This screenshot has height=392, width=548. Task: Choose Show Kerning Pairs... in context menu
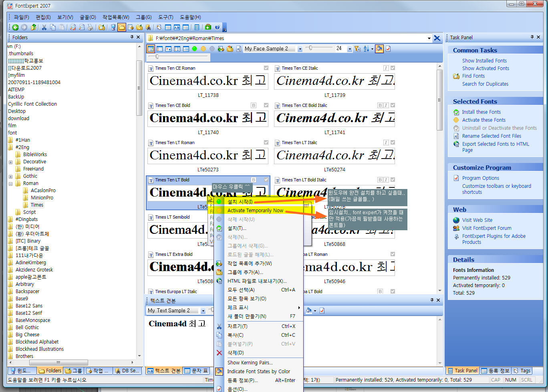(259, 363)
